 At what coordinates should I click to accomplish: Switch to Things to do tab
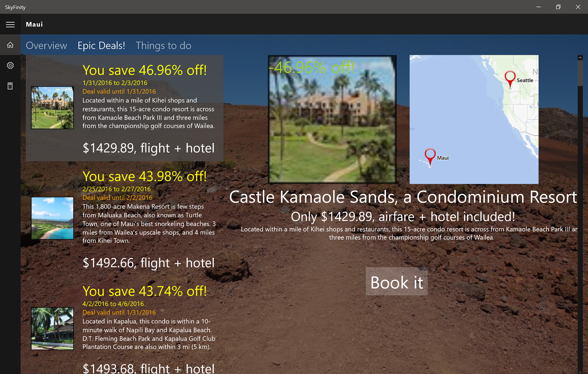point(163,45)
